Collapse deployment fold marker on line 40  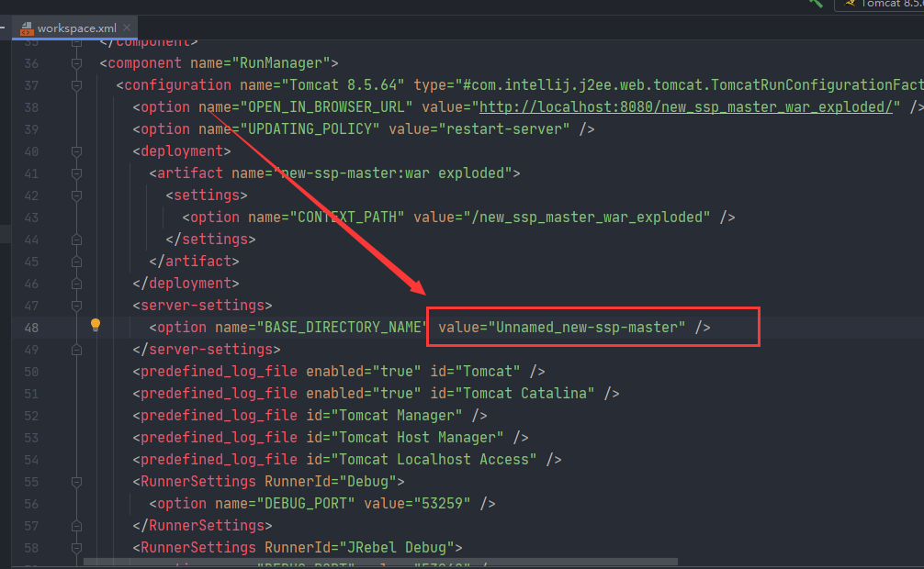(x=76, y=151)
